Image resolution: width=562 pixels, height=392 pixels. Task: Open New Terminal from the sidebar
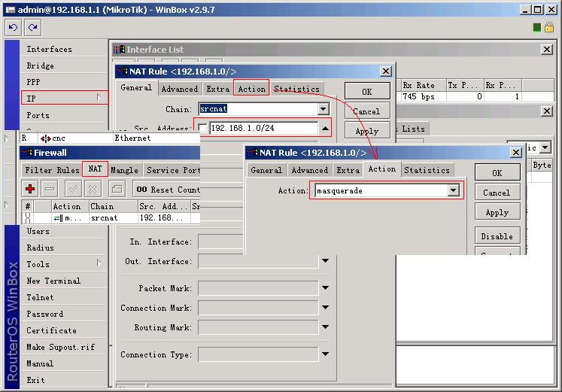pyautogui.click(x=64, y=281)
